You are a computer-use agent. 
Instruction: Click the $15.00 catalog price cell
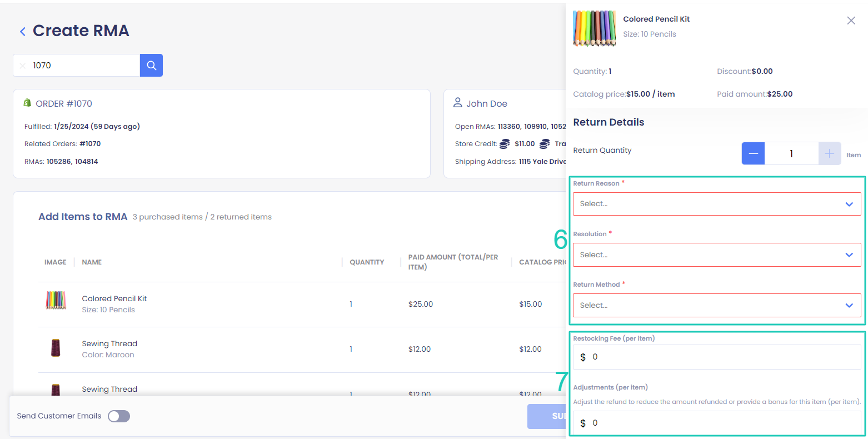click(x=531, y=304)
